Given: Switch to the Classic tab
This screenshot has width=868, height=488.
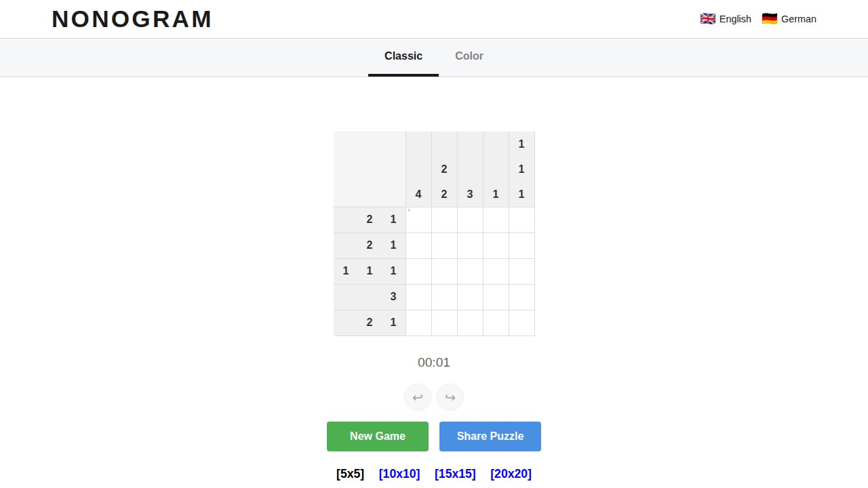Looking at the screenshot, I should [403, 56].
